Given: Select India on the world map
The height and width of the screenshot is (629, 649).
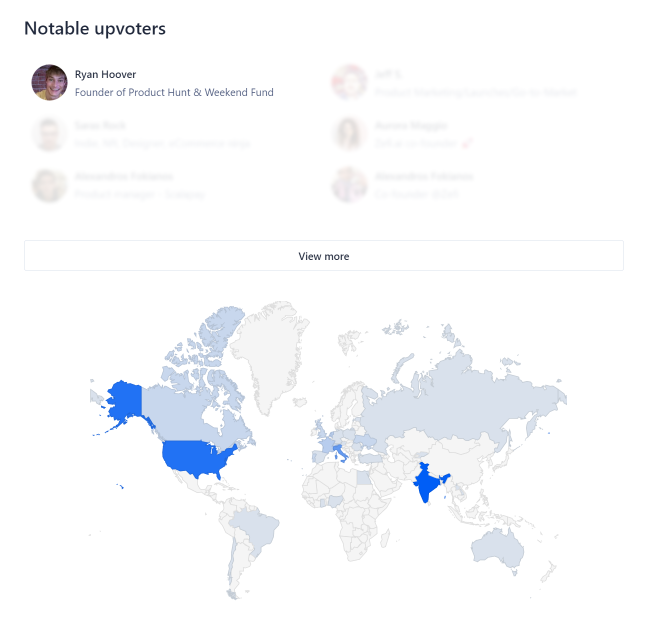Looking at the screenshot, I should point(428,482).
